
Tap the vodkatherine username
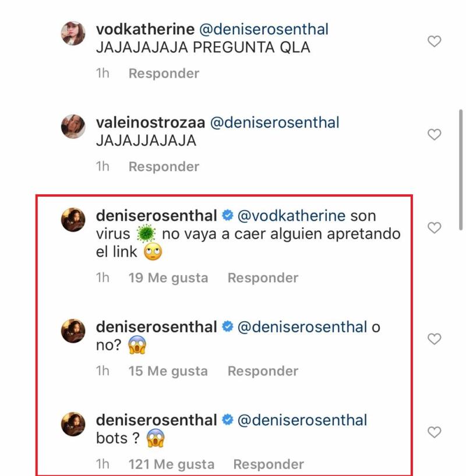(146, 30)
